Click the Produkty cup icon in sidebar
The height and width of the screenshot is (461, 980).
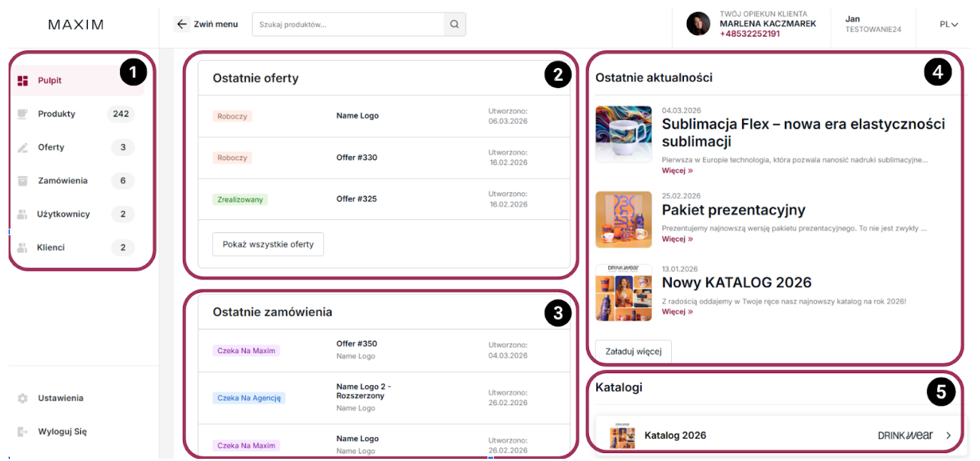(23, 114)
